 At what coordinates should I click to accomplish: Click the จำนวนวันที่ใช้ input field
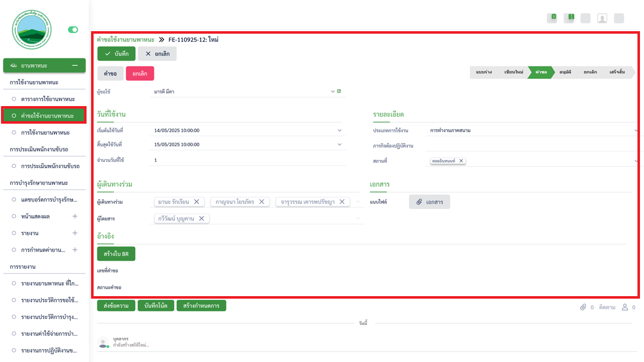pyautogui.click(x=247, y=160)
